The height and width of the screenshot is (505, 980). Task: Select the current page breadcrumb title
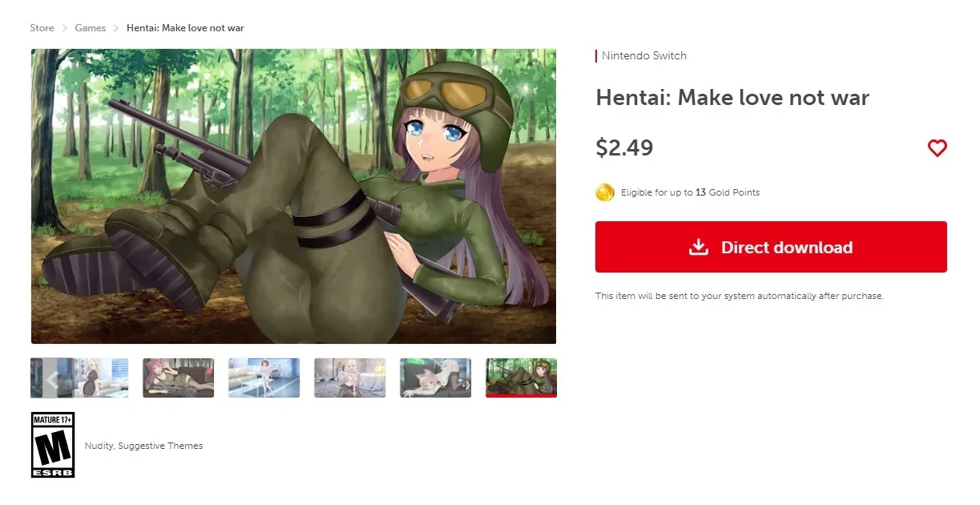185,28
